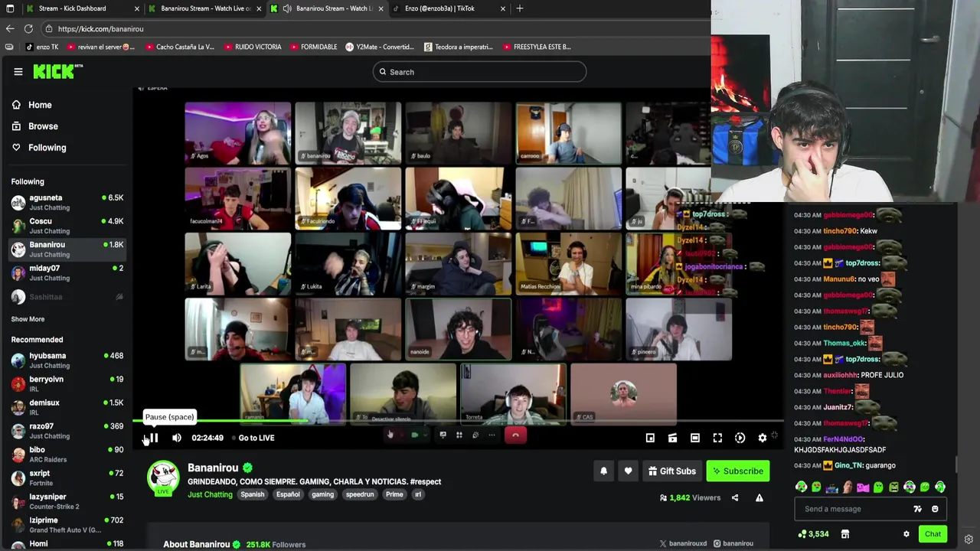Open gear icon at bottom-right corner
The image size is (980, 551).
pyautogui.click(x=969, y=539)
